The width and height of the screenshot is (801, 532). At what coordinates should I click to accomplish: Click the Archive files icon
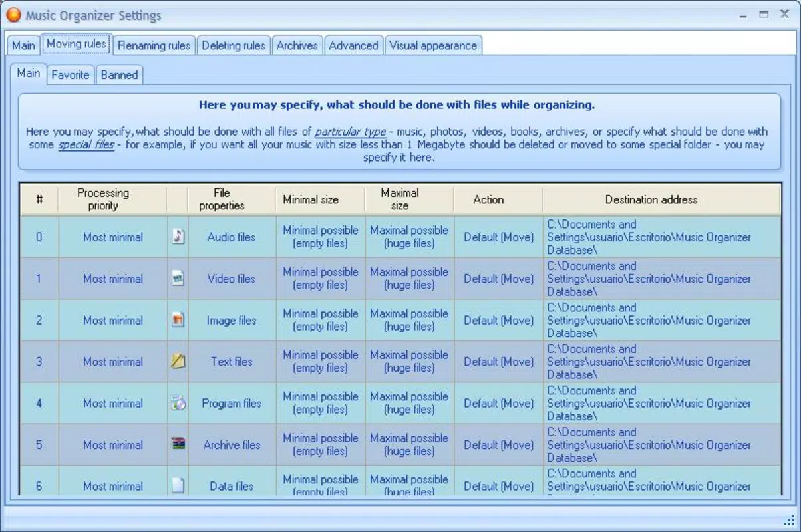click(x=178, y=444)
